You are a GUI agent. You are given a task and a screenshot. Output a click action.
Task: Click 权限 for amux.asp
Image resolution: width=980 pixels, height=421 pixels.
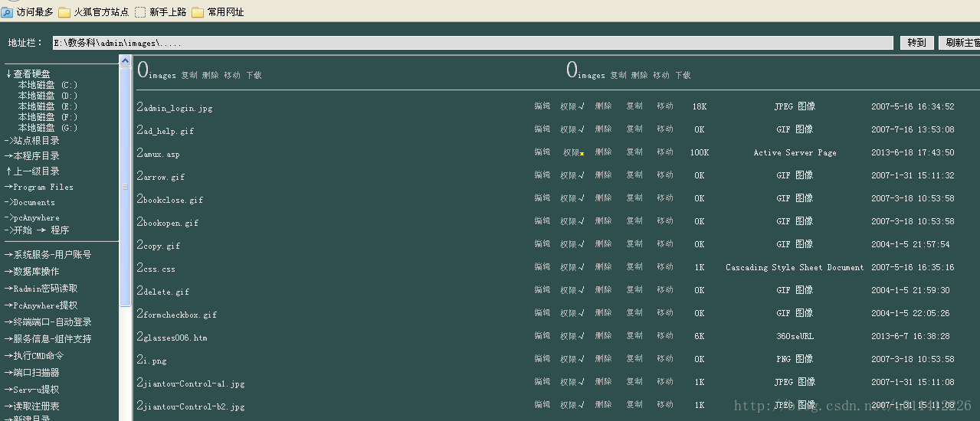pos(573,152)
